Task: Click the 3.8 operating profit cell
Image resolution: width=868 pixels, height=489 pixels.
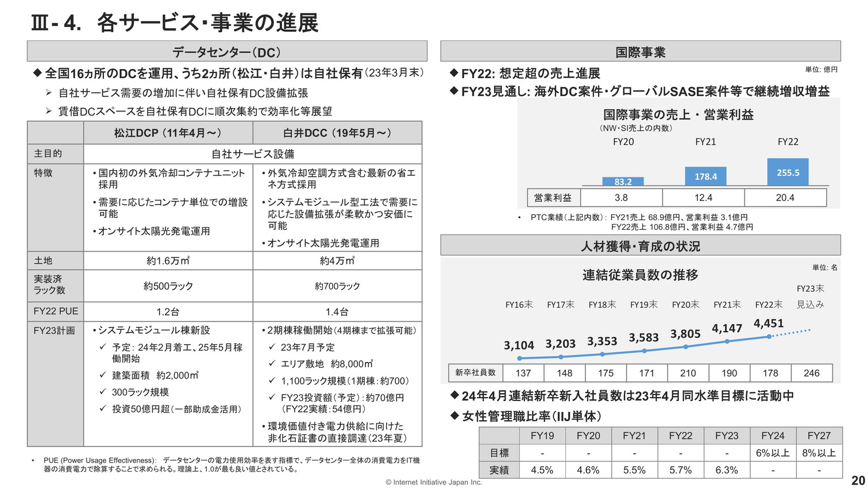Action: point(621,197)
